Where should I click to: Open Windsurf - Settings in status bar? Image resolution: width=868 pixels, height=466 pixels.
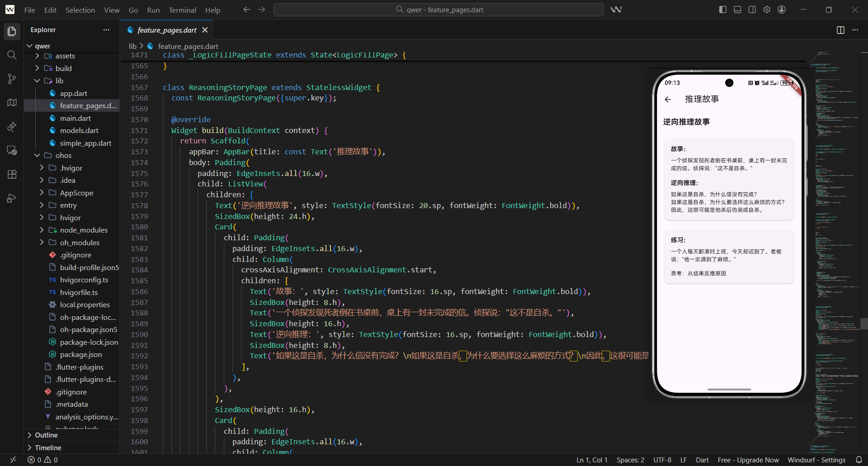coord(816,460)
